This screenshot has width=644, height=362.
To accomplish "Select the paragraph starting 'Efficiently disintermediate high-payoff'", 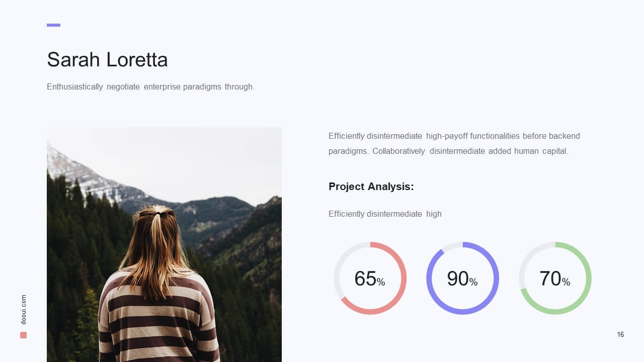I will 454,143.
